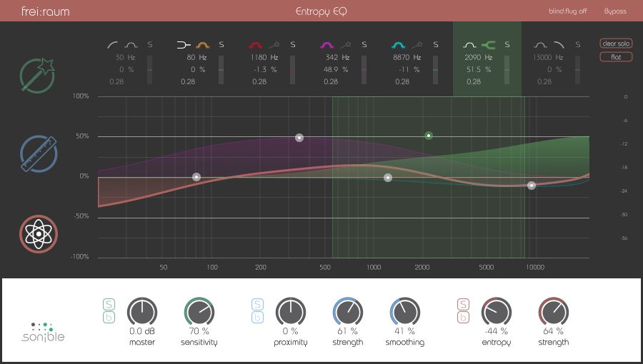This screenshot has height=364, width=643.
Task: Toggle the Bypass option
Action: [614, 11]
